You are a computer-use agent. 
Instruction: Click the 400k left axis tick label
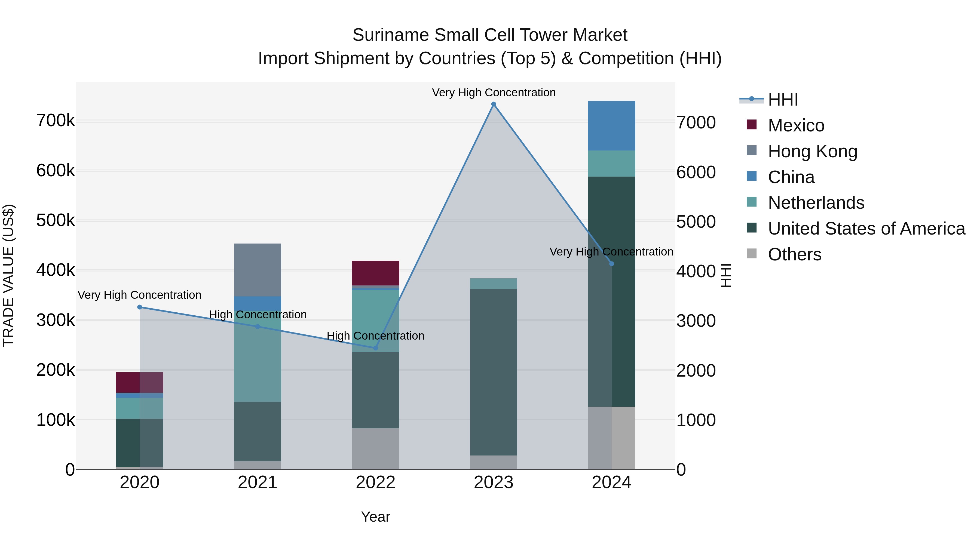56,270
